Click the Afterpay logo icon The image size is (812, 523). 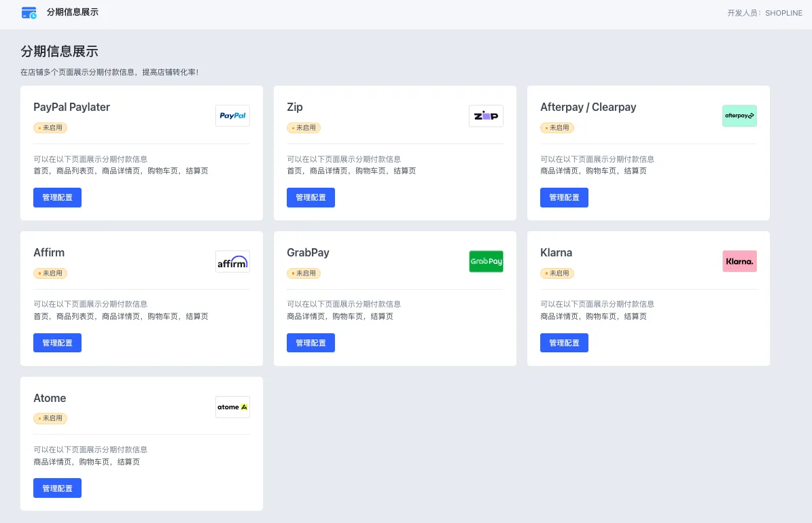click(739, 116)
